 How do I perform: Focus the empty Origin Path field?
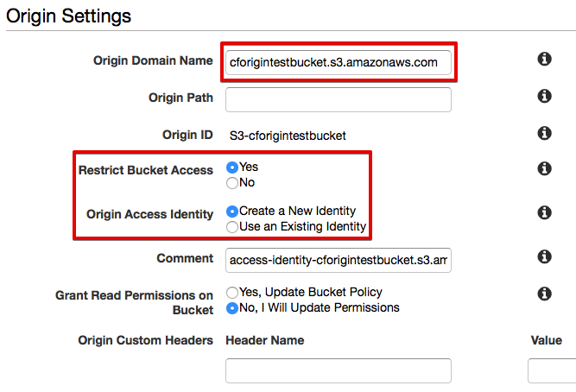coord(339,99)
